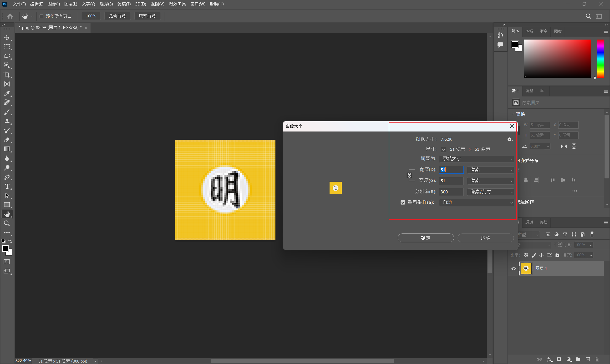Open the Hand tool preset dropdown arrow
610x364 pixels.
(32, 16)
